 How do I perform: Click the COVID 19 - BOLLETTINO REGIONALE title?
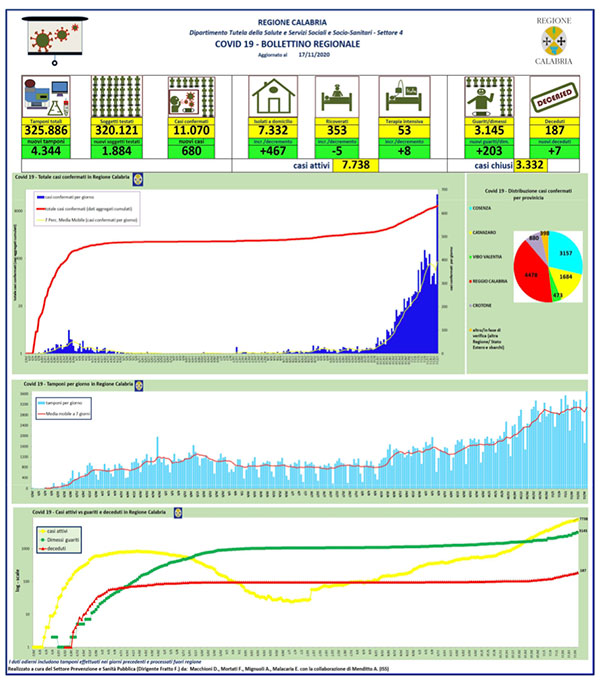click(288, 44)
